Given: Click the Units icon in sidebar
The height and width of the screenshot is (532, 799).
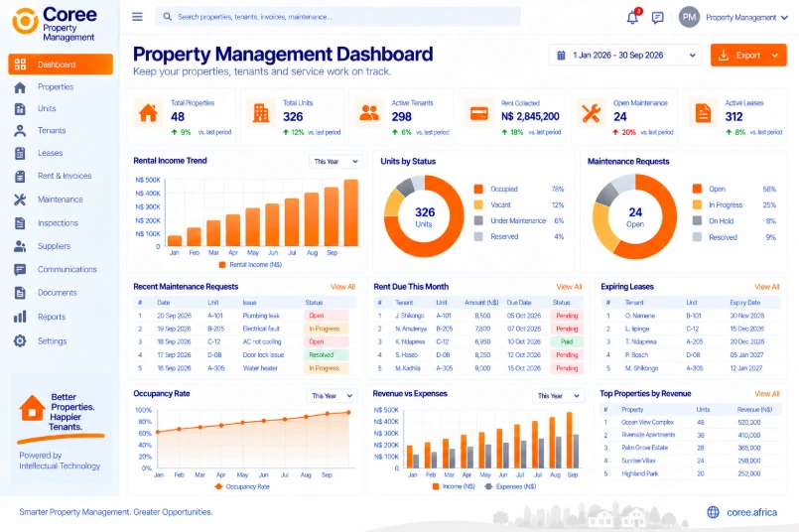Looking at the screenshot, I should [20, 109].
